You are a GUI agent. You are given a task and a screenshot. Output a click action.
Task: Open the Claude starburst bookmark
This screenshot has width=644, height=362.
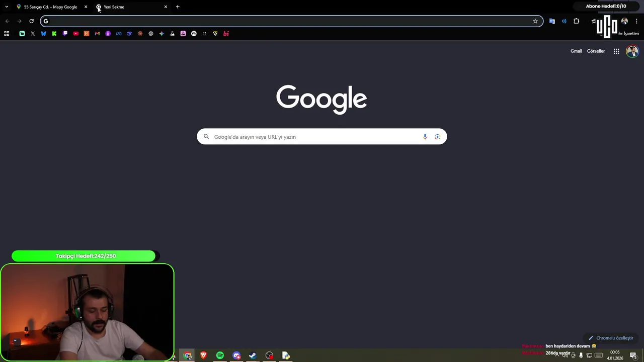click(140, 34)
